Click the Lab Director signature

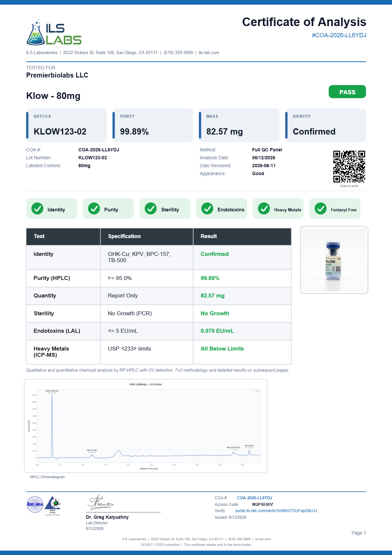(x=101, y=502)
